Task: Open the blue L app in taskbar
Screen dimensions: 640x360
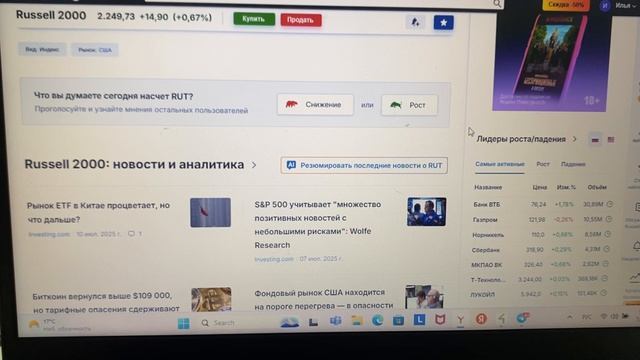Action: point(419,320)
